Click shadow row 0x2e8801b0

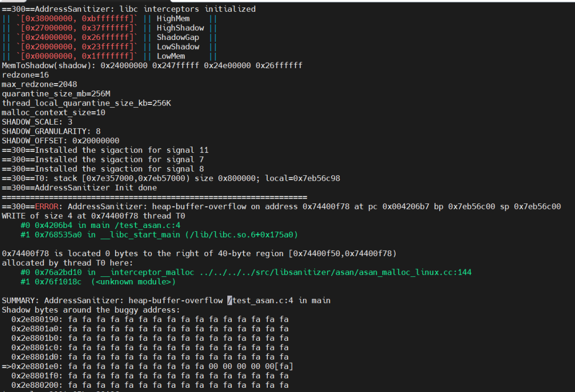150,338
